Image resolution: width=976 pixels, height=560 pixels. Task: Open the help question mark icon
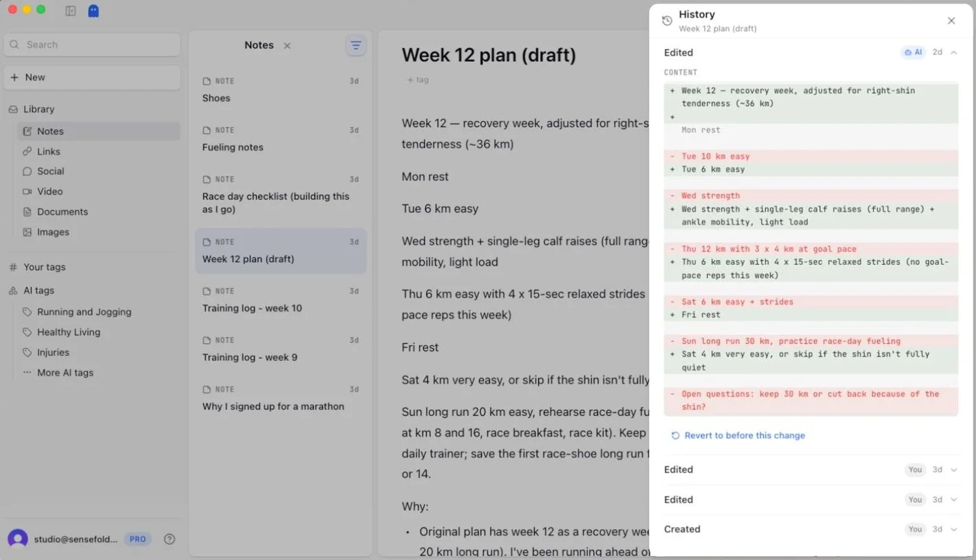point(169,539)
